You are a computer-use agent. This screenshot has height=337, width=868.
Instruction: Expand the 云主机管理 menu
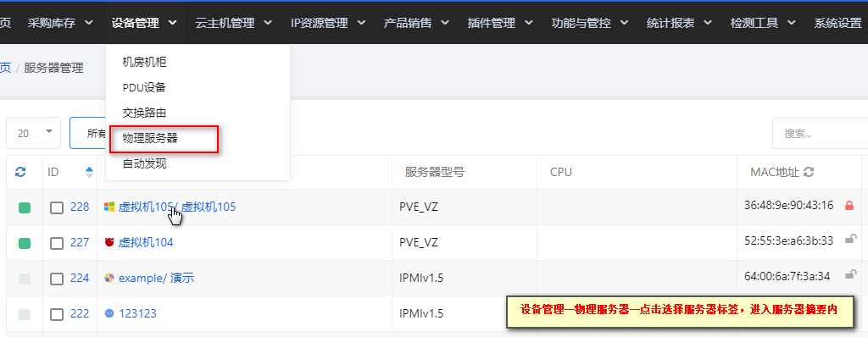(x=234, y=23)
